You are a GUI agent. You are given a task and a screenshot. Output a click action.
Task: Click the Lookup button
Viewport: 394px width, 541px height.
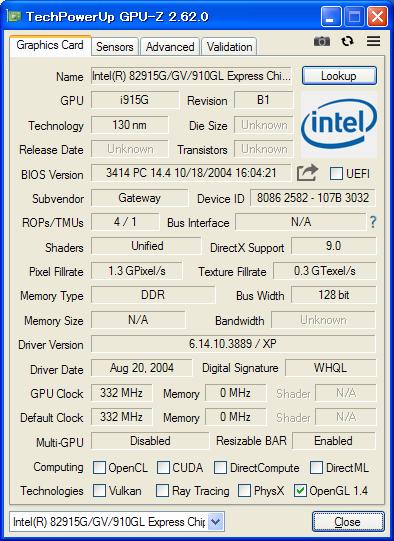tap(339, 76)
